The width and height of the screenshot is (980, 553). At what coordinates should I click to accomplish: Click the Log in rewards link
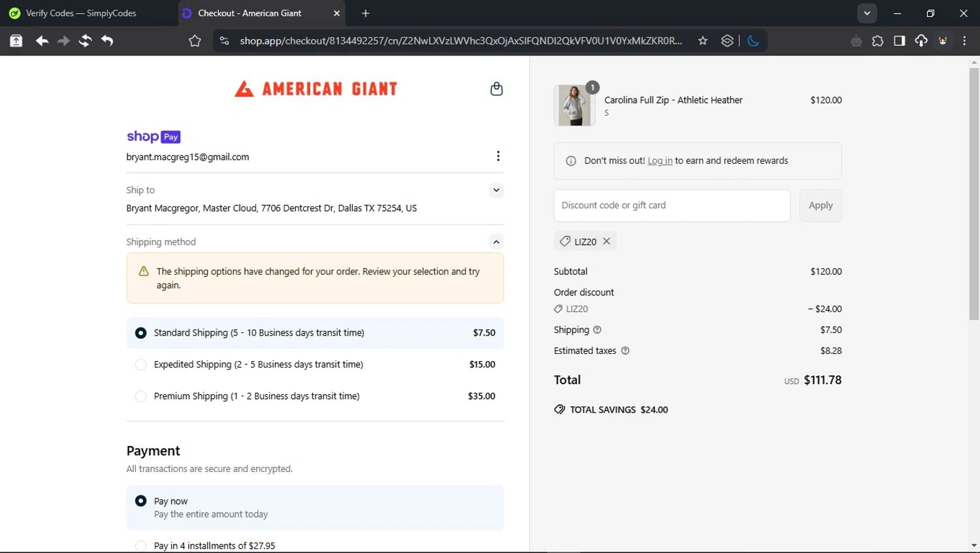tap(660, 161)
